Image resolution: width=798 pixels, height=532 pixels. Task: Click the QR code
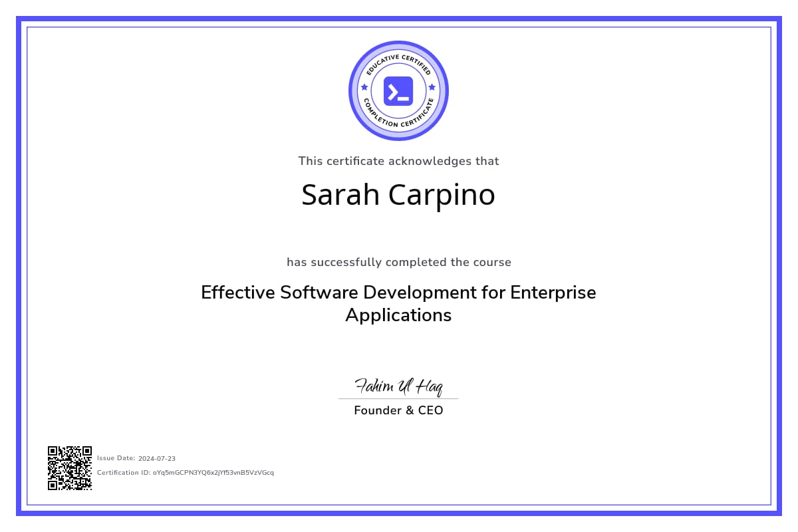coord(69,468)
